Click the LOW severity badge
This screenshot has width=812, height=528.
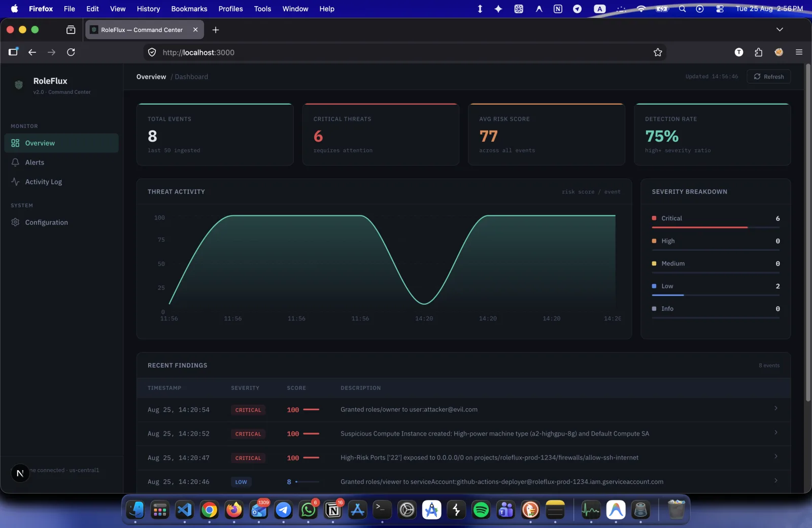[x=241, y=482]
